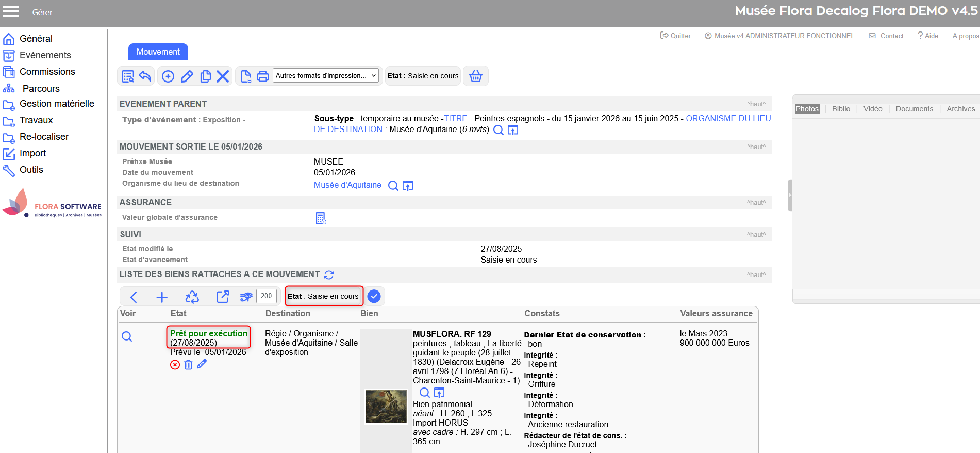Image resolution: width=980 pixels, height=453 pixels.
Task: Expand the hamburger menu at top left
Action: [11, 11]
